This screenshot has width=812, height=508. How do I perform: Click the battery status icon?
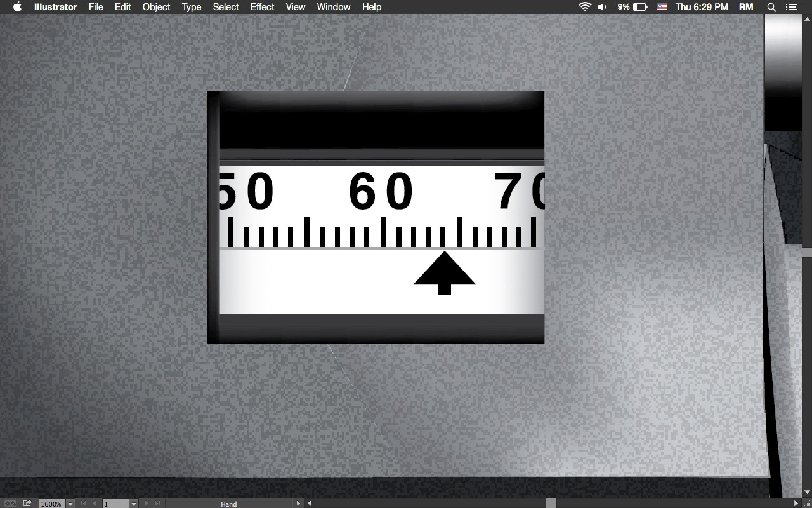[x=640, y=7]
